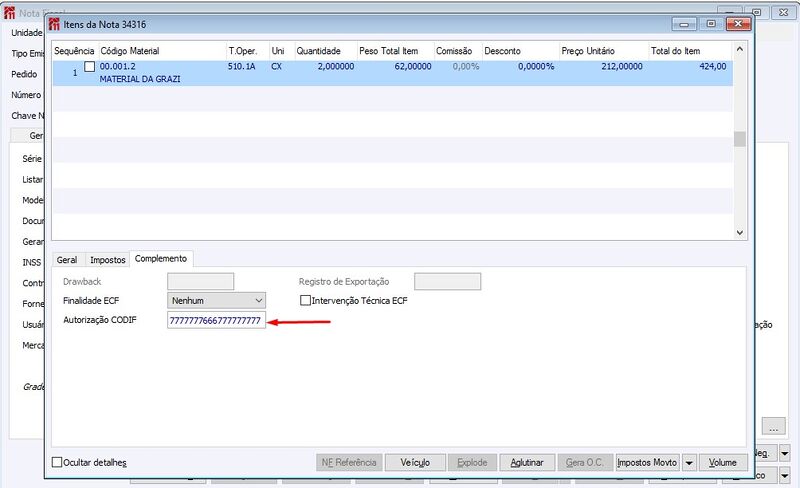
Task: Click the item total 424,00
Action: pos(713,66)
